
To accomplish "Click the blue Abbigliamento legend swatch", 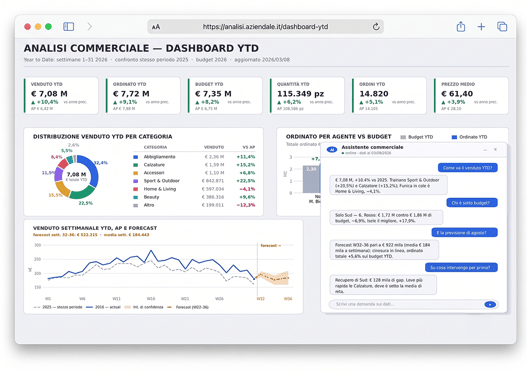I will (x=136, y=157).
